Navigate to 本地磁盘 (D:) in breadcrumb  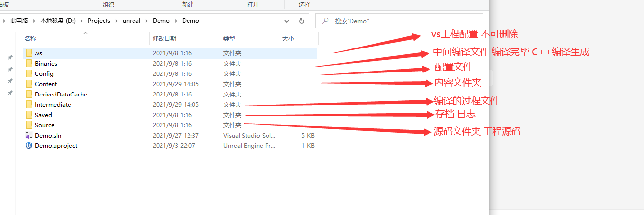click(x=58, y=21)
